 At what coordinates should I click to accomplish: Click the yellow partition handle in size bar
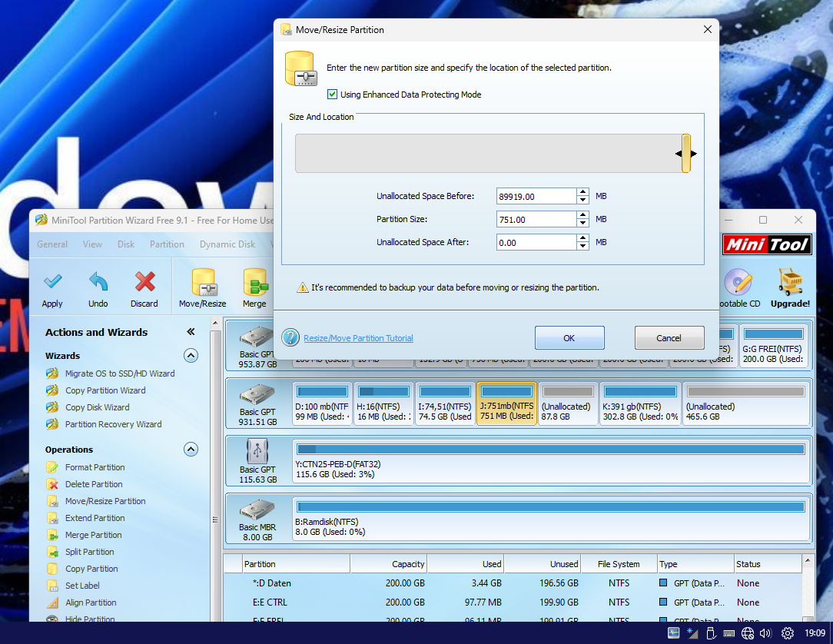686,154
